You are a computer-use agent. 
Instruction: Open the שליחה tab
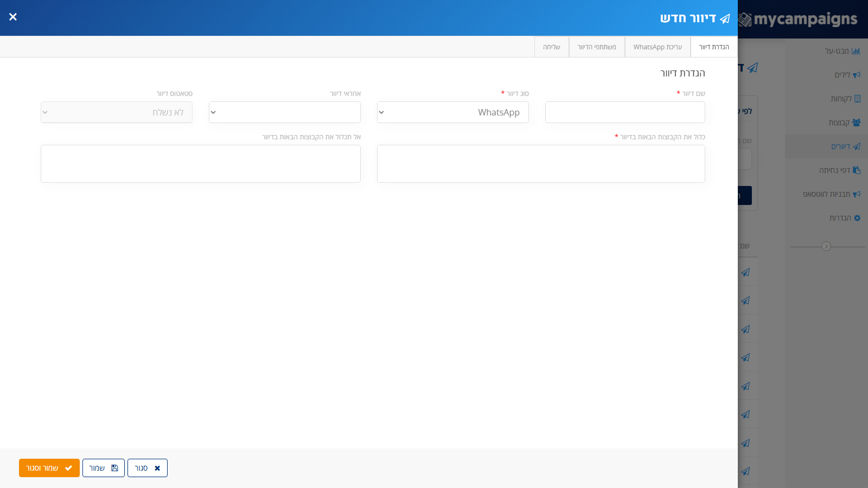point(552,47)
